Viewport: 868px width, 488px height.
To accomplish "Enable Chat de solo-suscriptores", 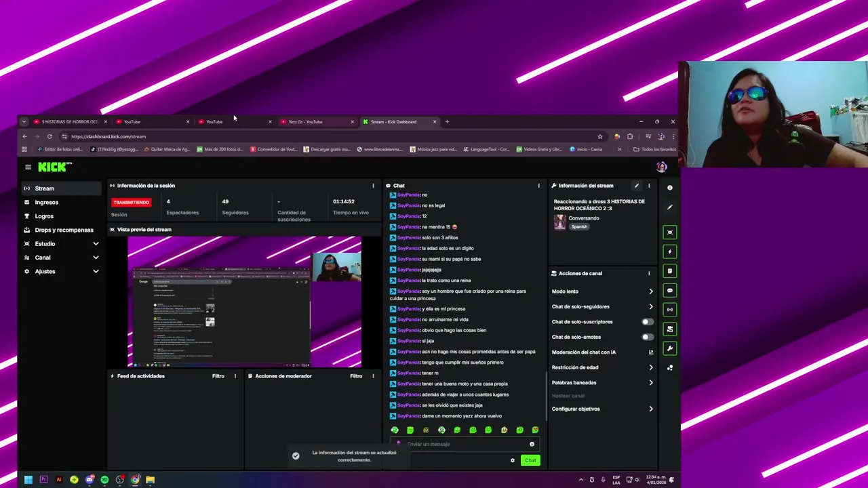I will point(648,322).
